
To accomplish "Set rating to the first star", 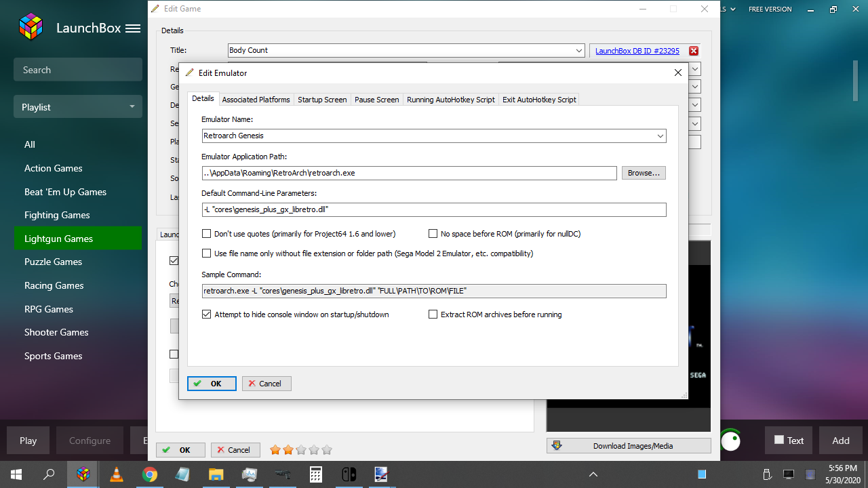I will tap(275, 450).
